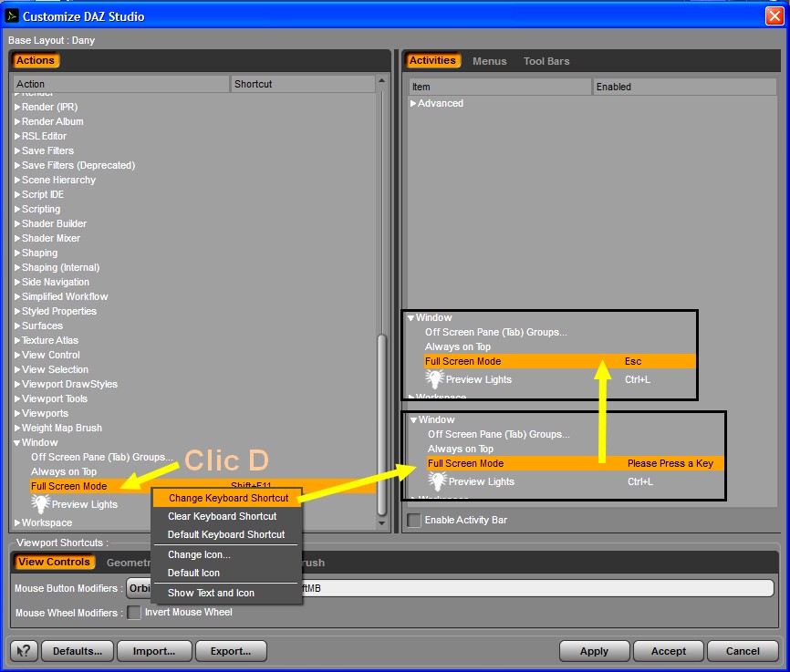
Task: Click the DAZ Studio title bar icon
Action: (x=12, y=16)
